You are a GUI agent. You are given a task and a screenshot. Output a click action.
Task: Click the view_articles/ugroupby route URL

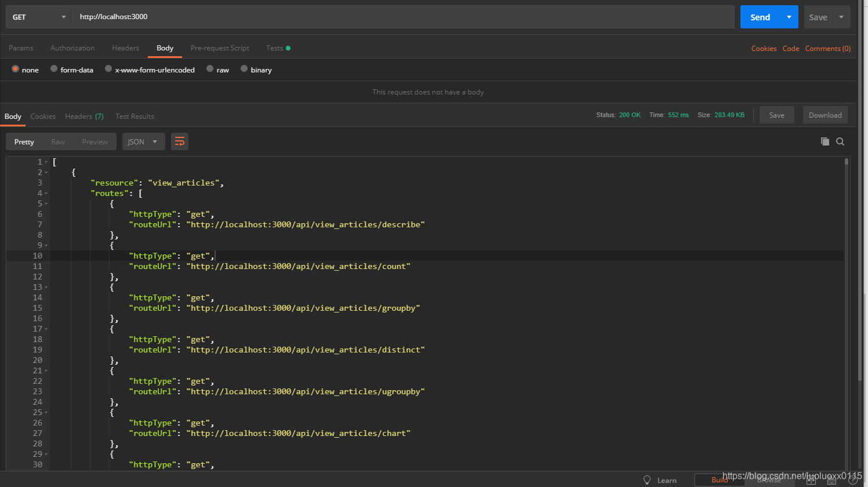click(x=306, y=392)
